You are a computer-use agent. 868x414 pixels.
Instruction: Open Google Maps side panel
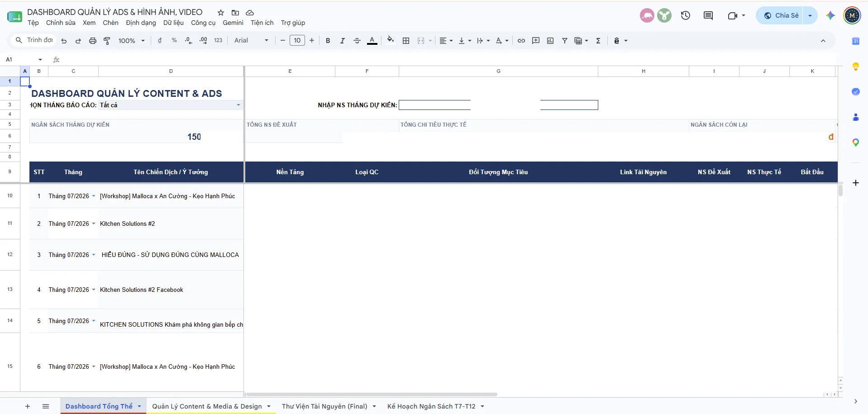point(856,143)
